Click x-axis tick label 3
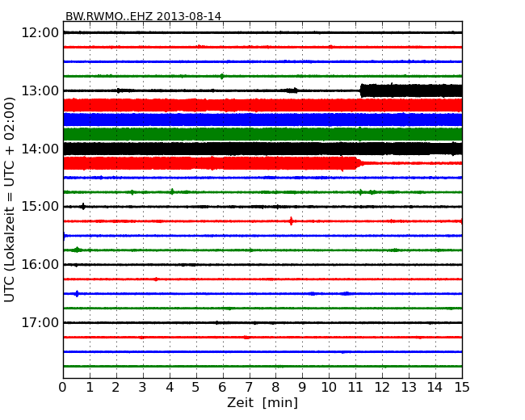525x420 pixels. [143, 388]
